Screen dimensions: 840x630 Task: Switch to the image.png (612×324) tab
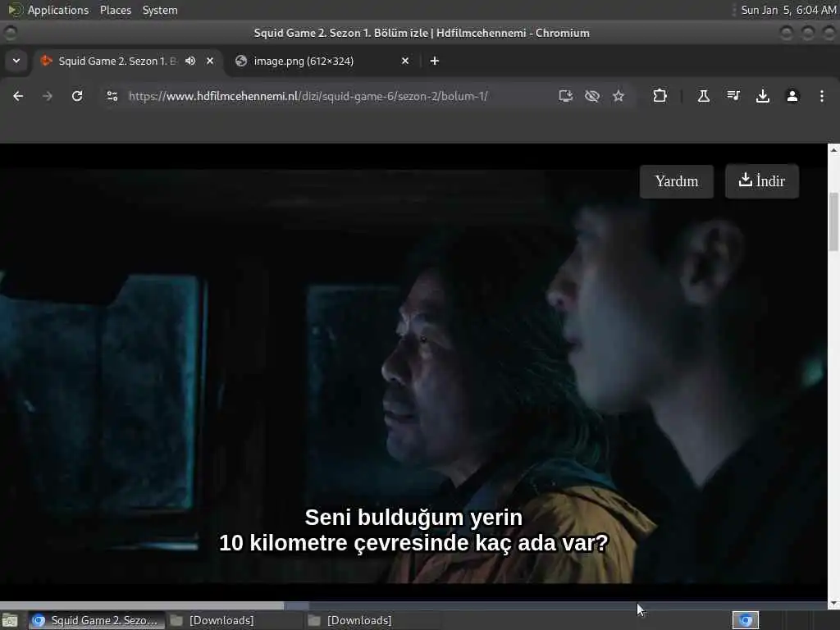[x=322, y=61]
